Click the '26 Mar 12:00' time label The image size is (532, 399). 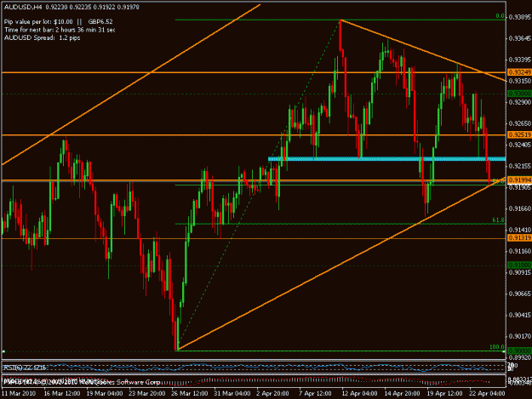(189, 394)
